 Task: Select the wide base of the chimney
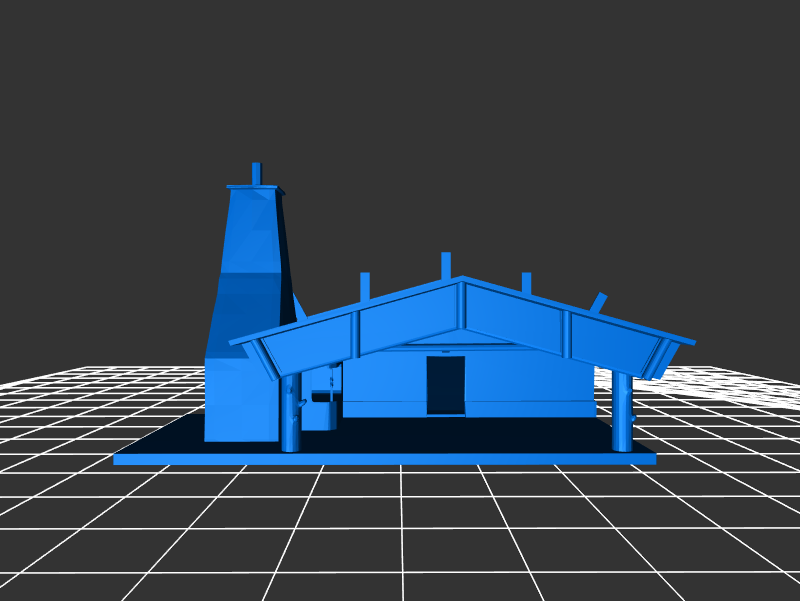click(238, 400)
